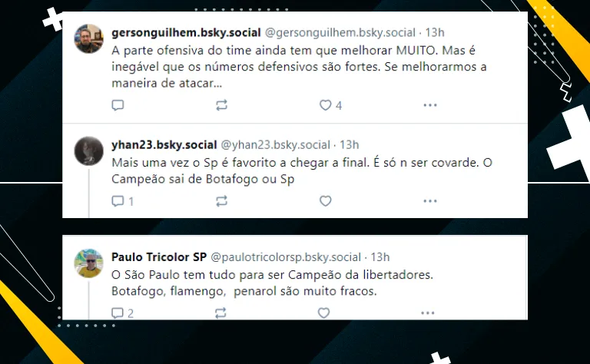Open the @paulotricolorsp.bsky.social handle
590x364 pixels.
(x=286, y=257)
